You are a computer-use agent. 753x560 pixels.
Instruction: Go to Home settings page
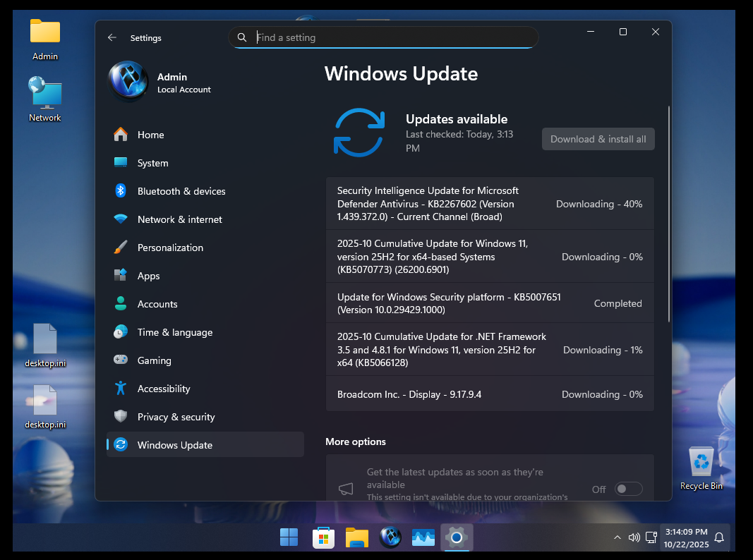pyautogui.click(x=205, y=135)
